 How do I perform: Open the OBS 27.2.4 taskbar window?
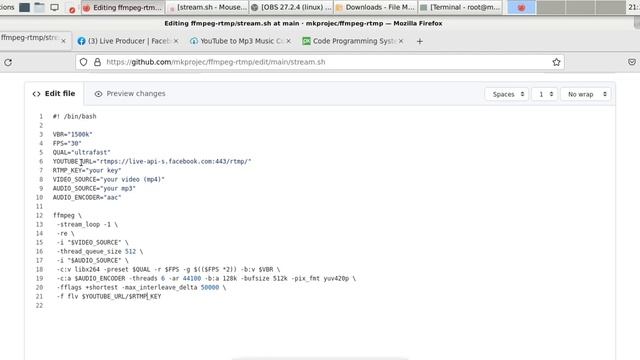pyautogui.click(x=291, y=7)
